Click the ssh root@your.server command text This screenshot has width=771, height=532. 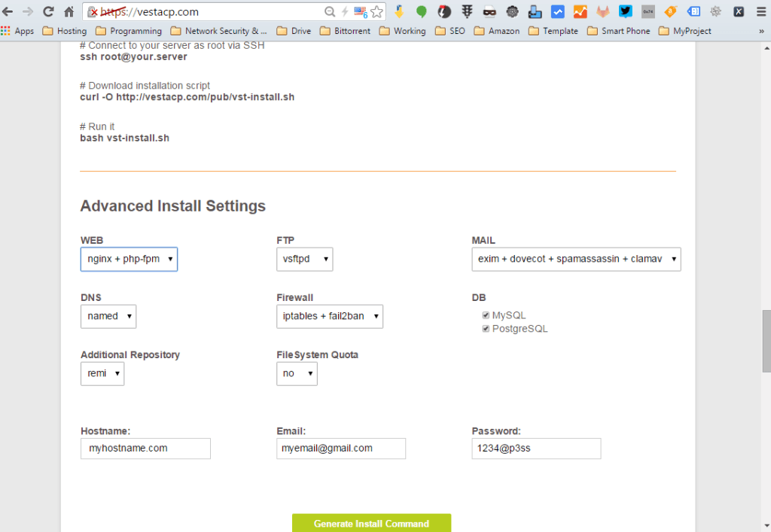pos(134,57)
